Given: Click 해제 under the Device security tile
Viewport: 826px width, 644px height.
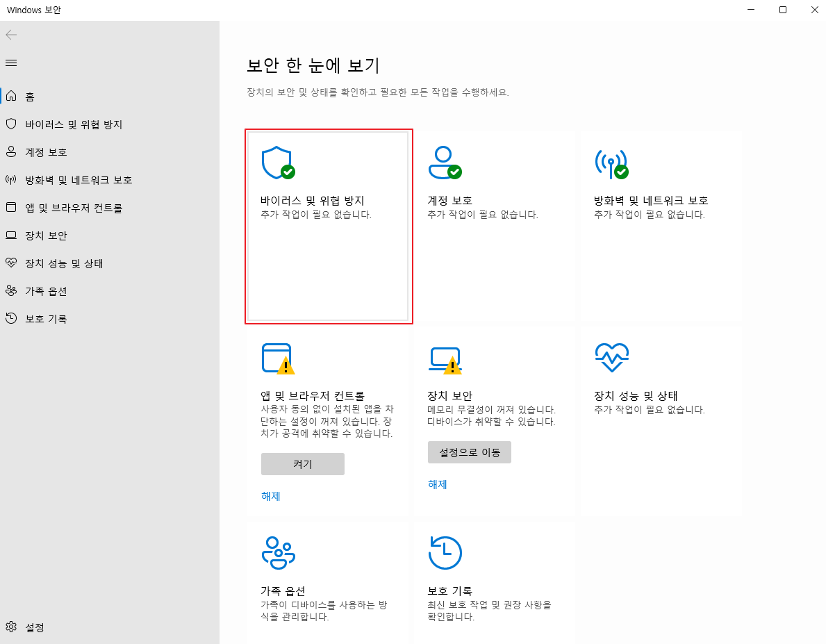Looking at the screenshot, I should (x=437, y=484).
